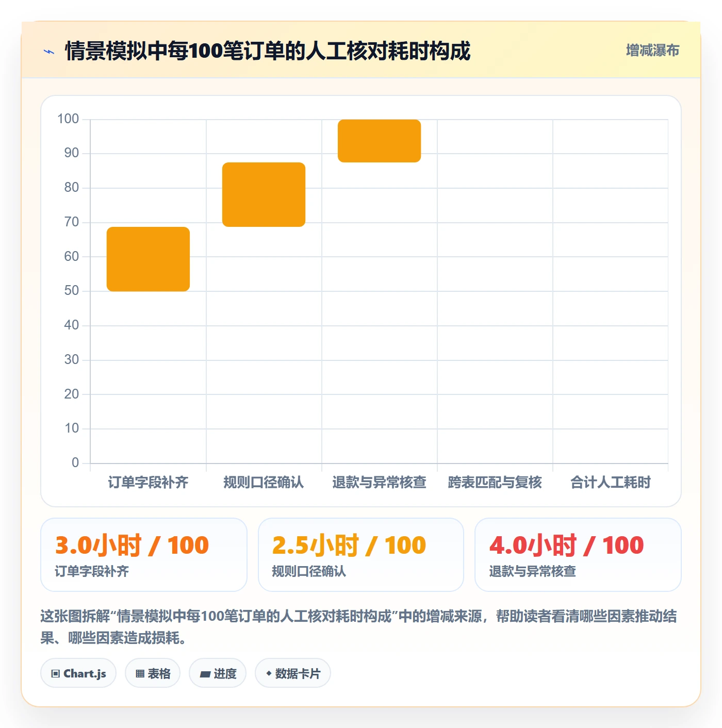Click the x-axis label 退款与异常核查
This screenshot has height=728, width=722.
point(379,483)
